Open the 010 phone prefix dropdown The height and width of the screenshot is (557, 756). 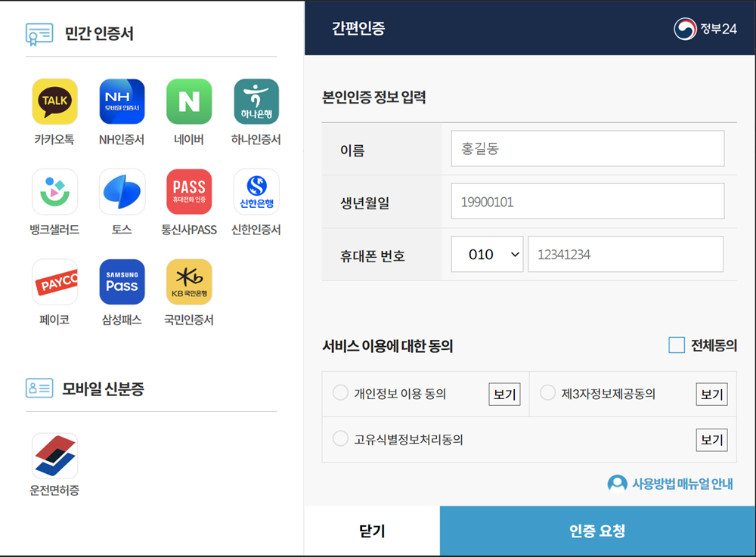[487, 254]
